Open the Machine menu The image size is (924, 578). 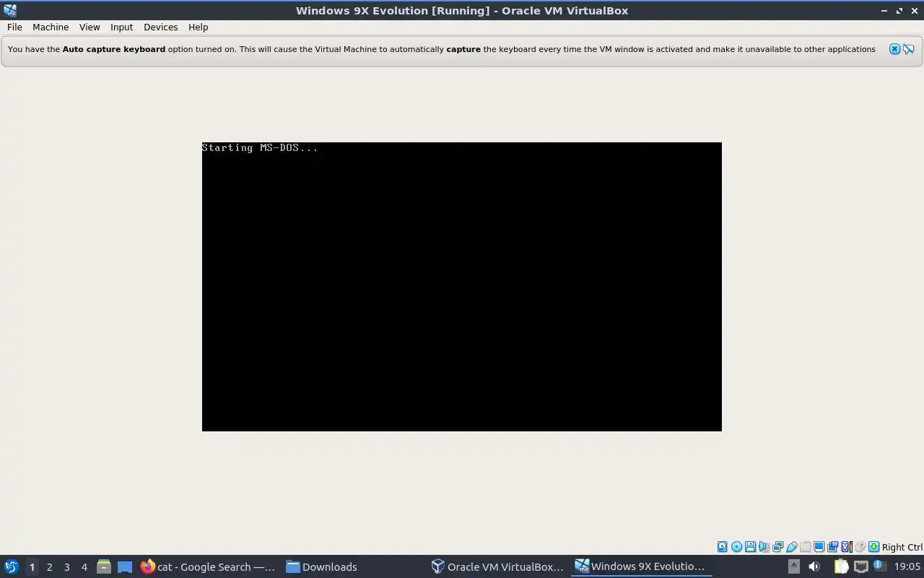click(x=51, y=27)
